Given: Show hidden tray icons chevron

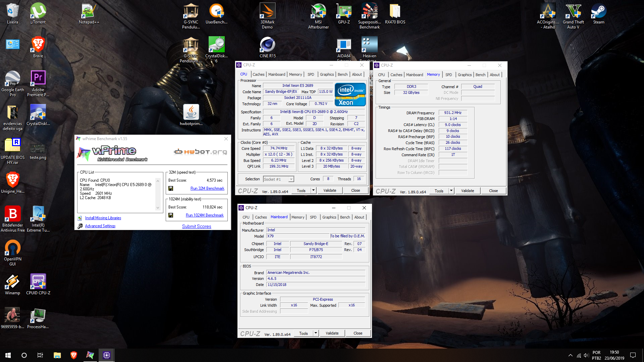Looking at the screenshot, I should click(x=570, y=355).
